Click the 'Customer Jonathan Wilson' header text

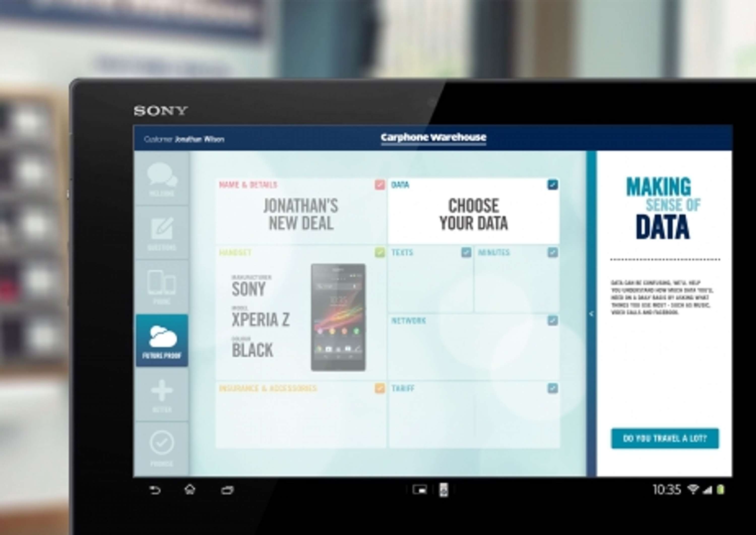pyautogui.click(x=184, y=139)
